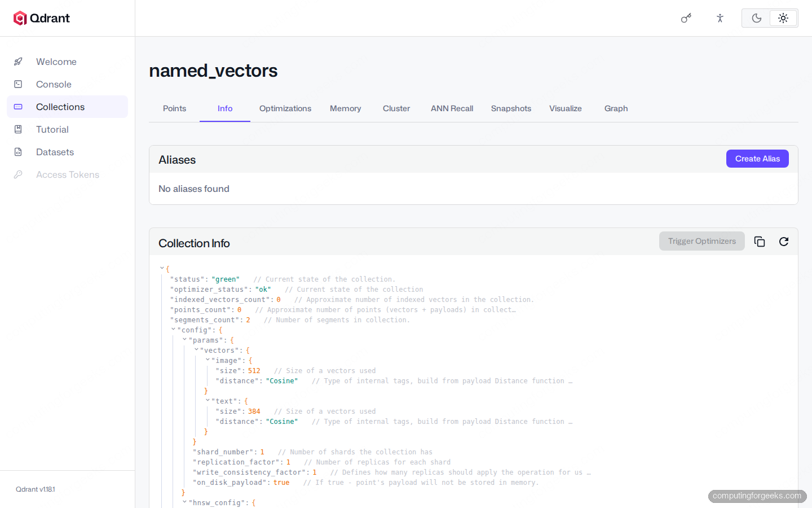812x508 pixels.
Task: Click the Collections sidebar icon
Action: (x=18, y=107)
